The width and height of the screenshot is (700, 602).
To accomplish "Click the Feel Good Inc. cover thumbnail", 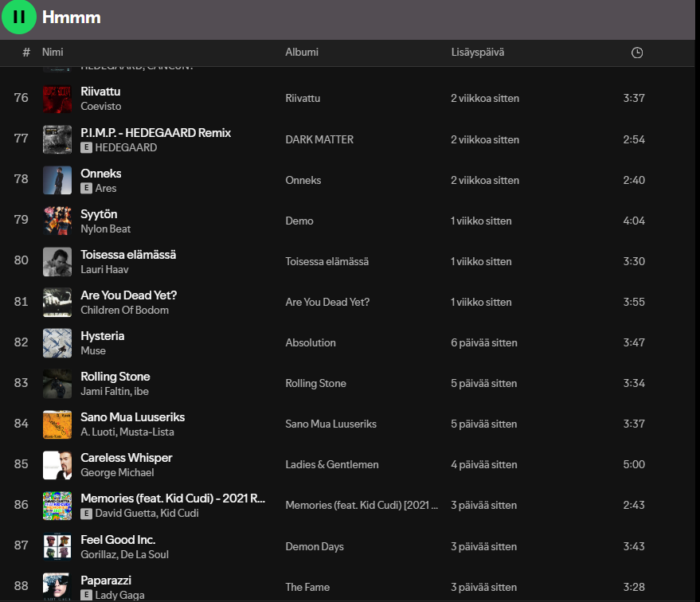I will (57, 547).
